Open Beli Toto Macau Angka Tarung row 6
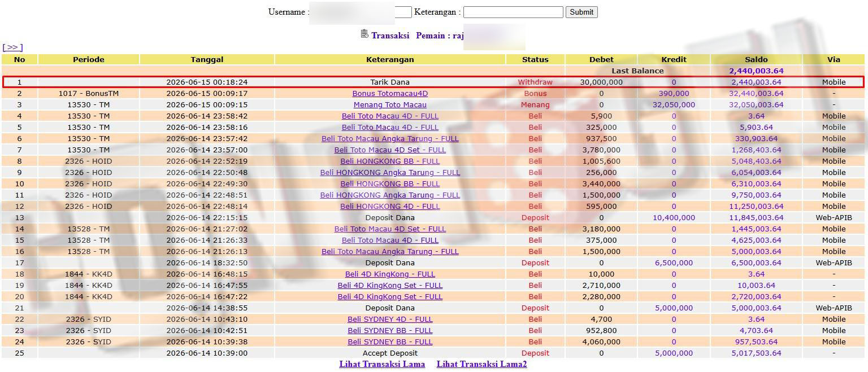Image resolution: width=868 pixels, height=372 pixels. pyautogui.click(x=390, y=139)
